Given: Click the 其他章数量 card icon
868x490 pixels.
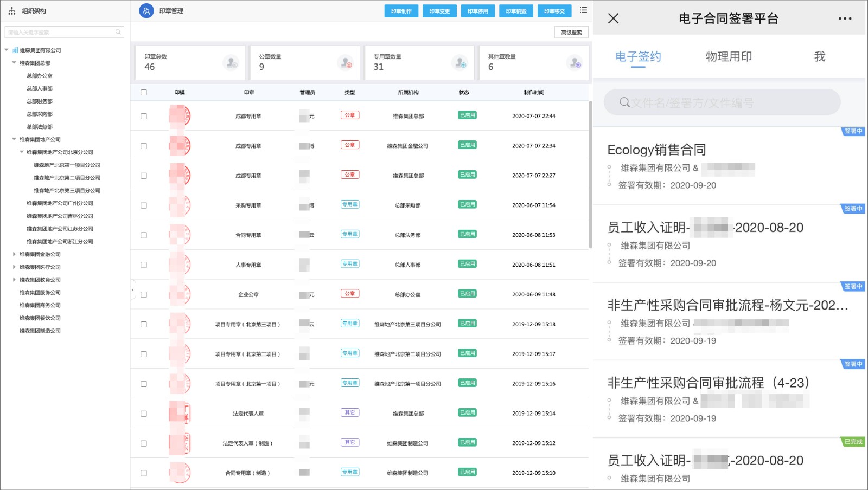Looking at the screenshot, I should (575, 63).
